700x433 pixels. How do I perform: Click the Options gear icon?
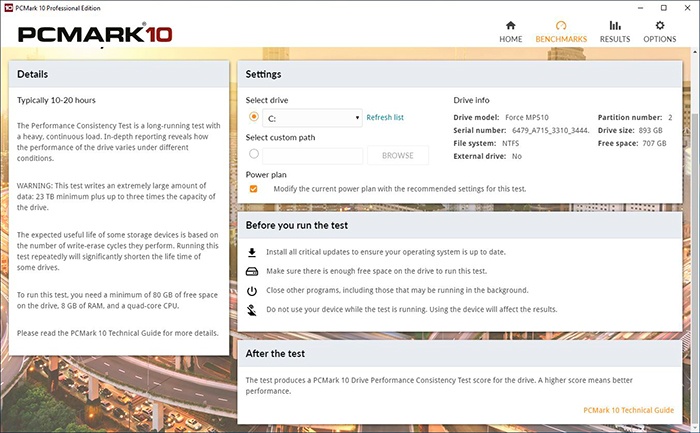[659, 25]
